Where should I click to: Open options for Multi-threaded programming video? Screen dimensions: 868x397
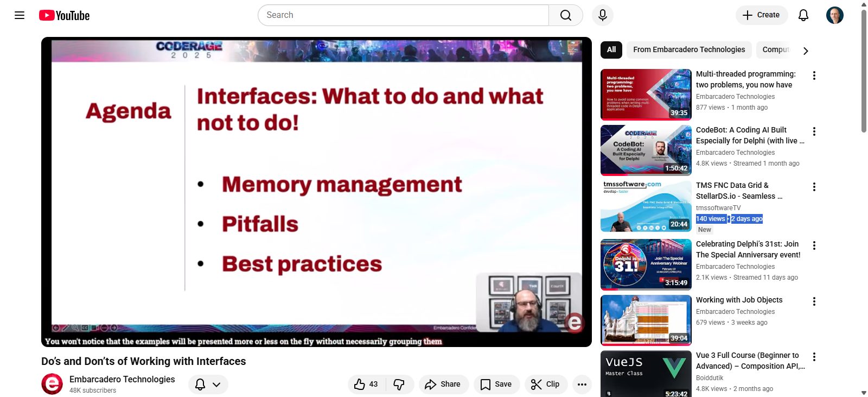814,75
